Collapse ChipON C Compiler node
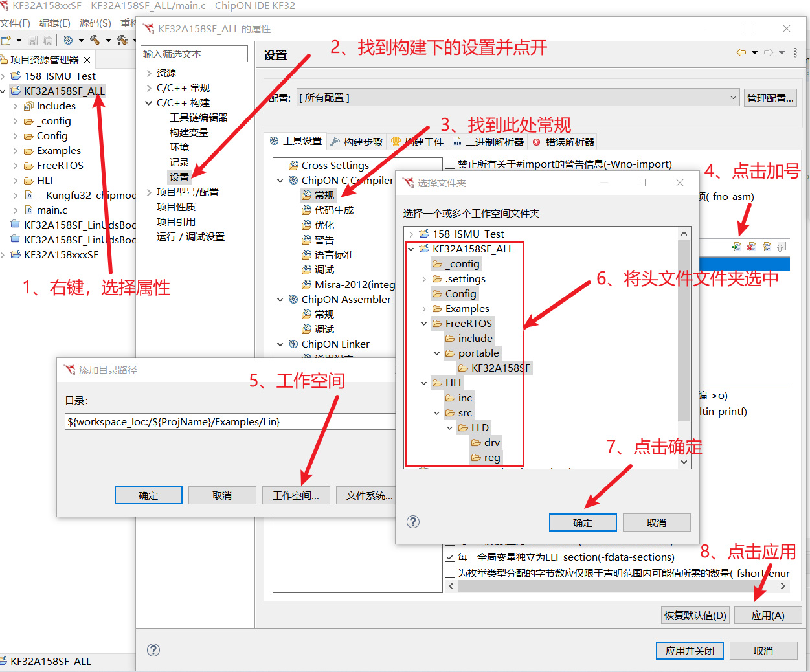 (x=280, y=181)
